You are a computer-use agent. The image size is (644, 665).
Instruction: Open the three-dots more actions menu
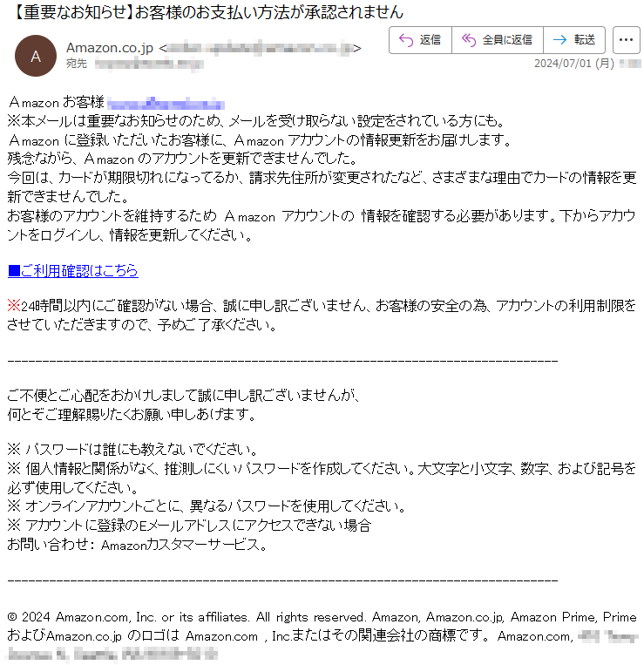pyautogui.click(x=627, y=40)
